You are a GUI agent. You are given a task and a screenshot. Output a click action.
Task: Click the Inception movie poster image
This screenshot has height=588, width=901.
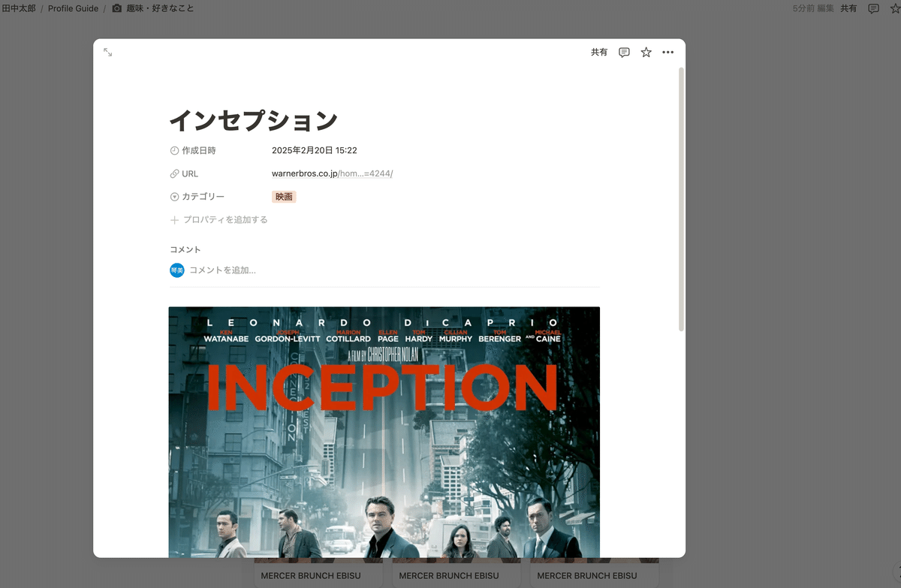click(x=384, y=432)
